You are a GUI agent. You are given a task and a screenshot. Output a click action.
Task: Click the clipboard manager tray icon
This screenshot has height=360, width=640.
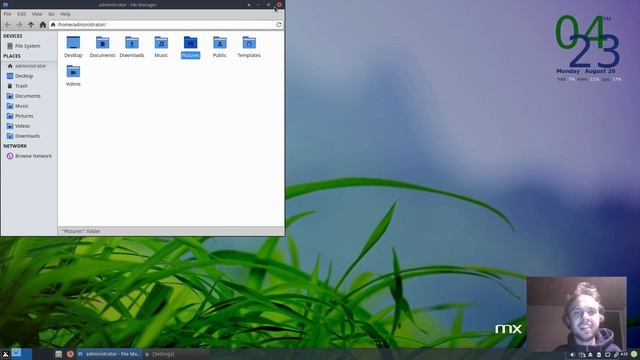tap(599, 355)
